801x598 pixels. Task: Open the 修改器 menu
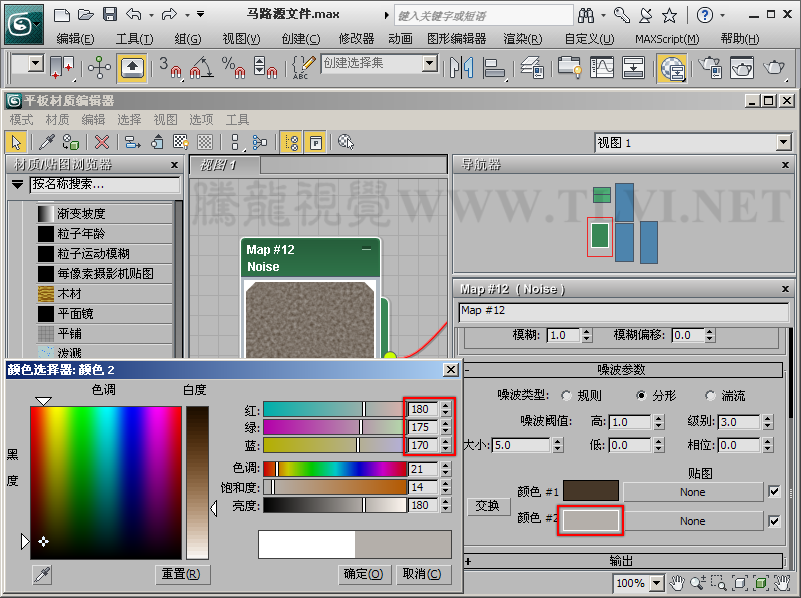357,39
